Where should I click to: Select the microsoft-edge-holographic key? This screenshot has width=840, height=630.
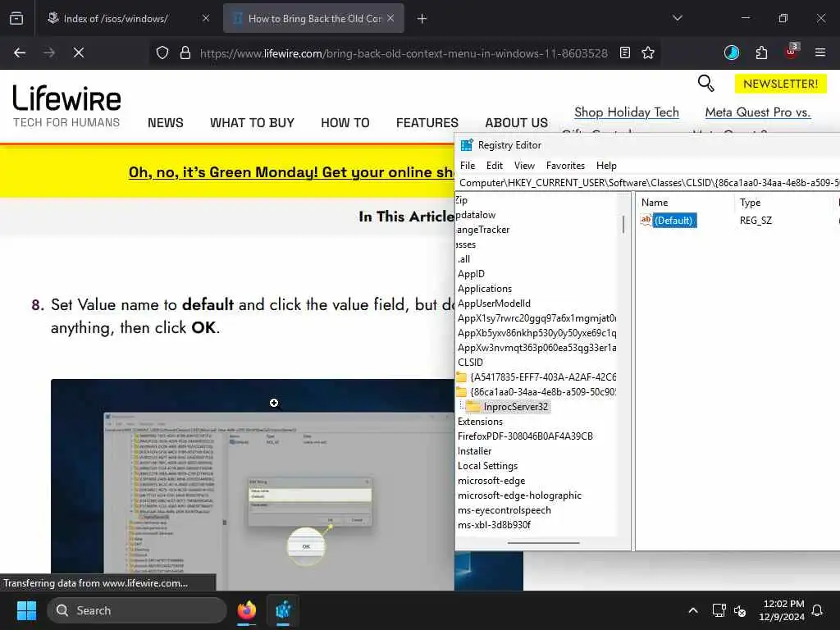(519, 495)
